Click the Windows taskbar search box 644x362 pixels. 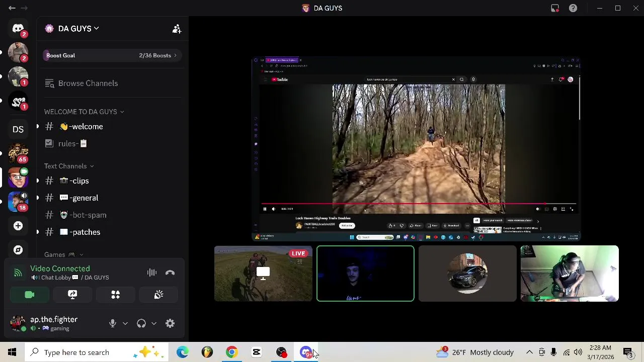pyautogui.click(x=97, y=352)
